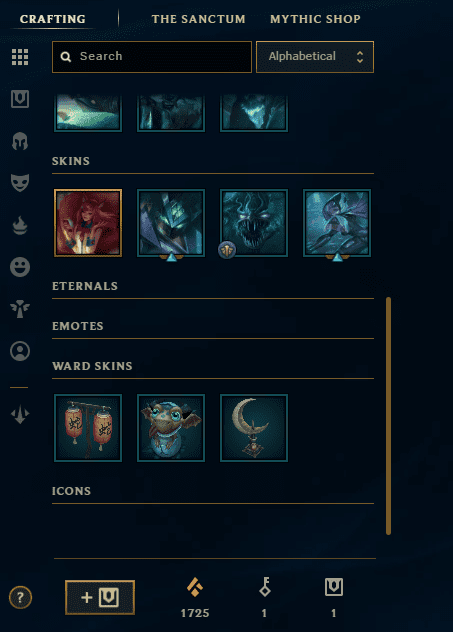
Task: Select the Crafting tab
Action: pyautogui.click(x=53, y=19)
